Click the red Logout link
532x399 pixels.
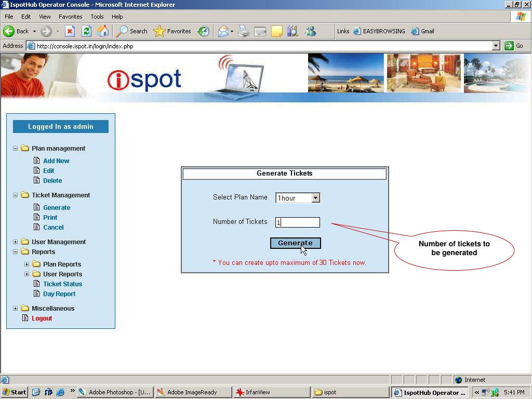[42, 318]
